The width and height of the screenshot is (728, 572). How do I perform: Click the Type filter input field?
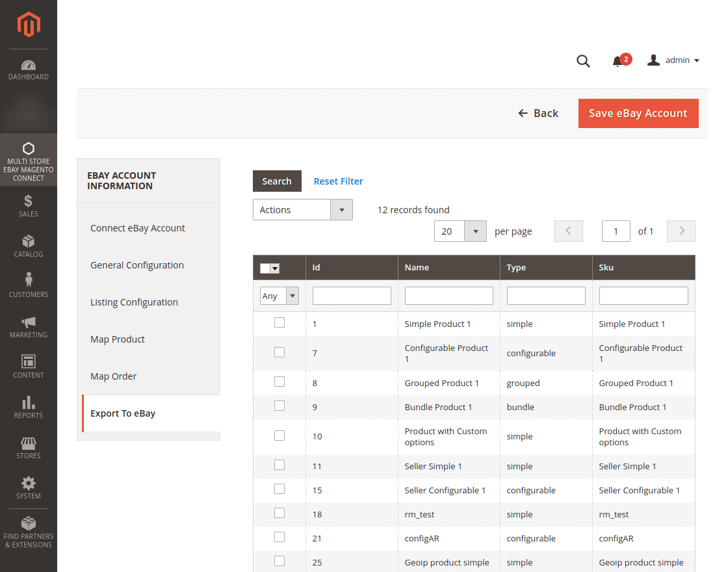pos(546,296)
